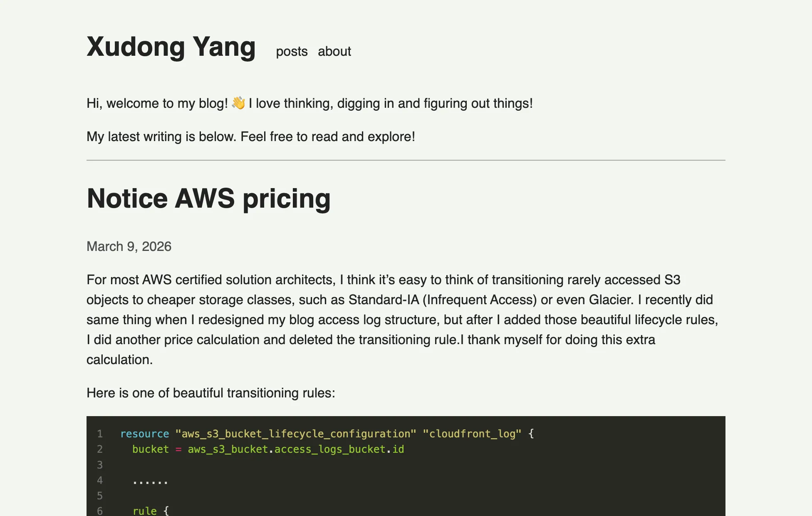Image resolution: width=812 pixels, height=516 pixels.
Task: Go to the "about" page
Action: coord(334,52)
